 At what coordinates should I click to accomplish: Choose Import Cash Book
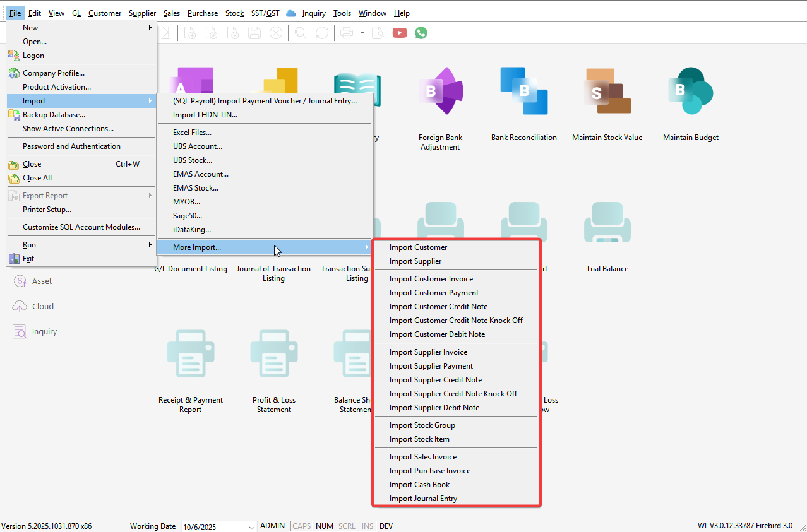[456, 485]
